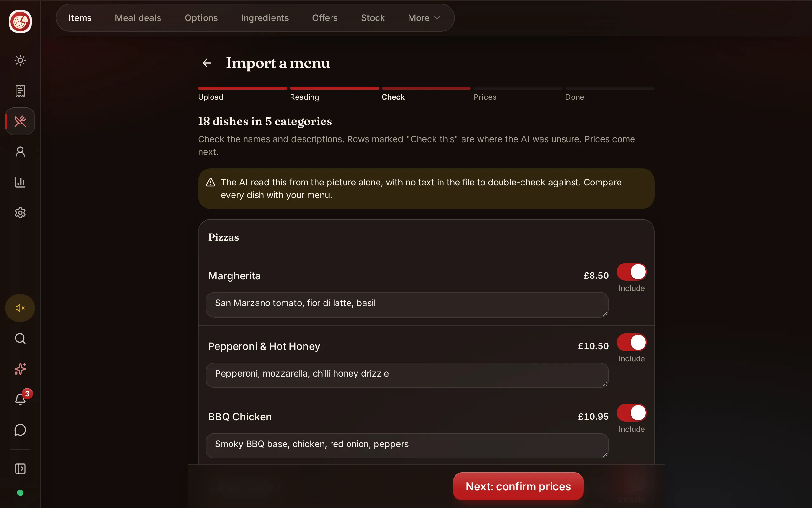812x508 pixels.
Task: Click the pizza logo icon
Action: [x=20, y=22]
